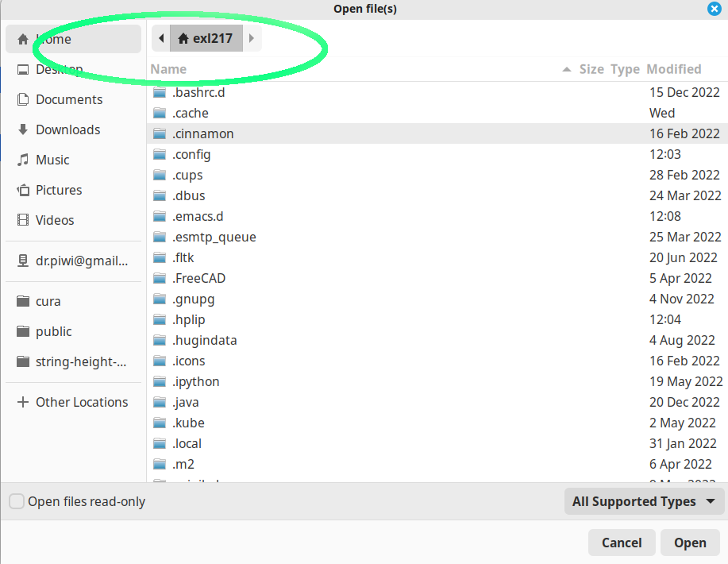Click path bar forward arrow
The image size is (728, 564).
pyautogui.click(x=252, y=38)
